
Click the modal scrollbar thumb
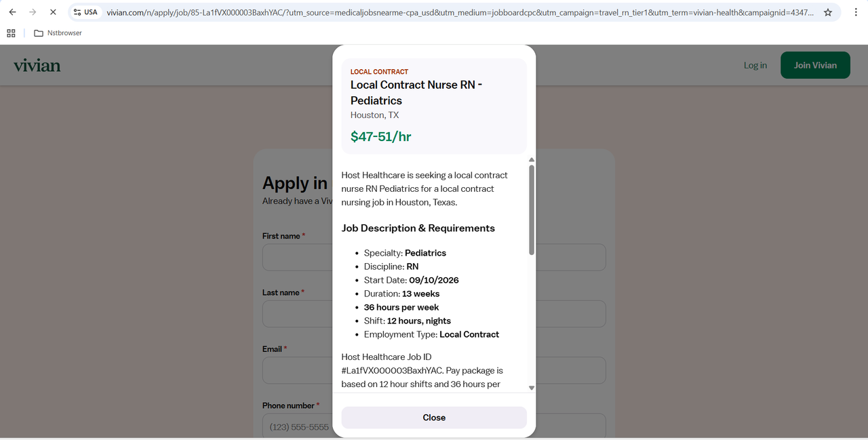pyautogui.click(x=532, y=210)
